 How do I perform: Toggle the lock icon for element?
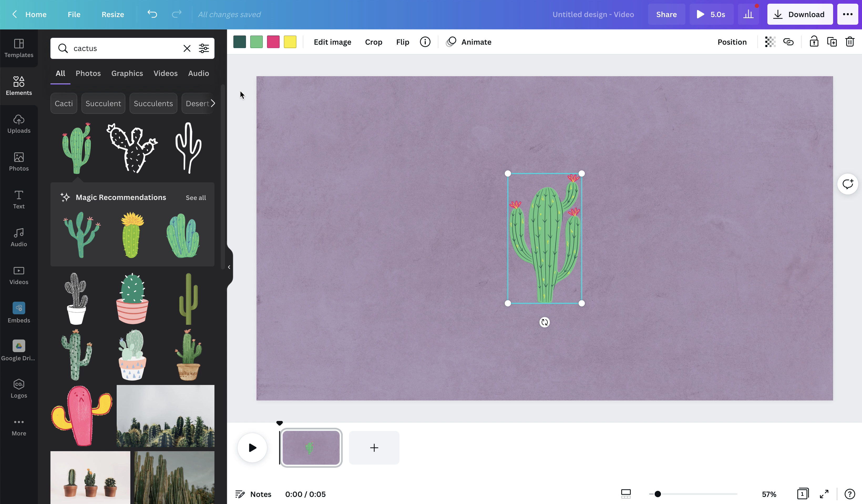[x=814, y=42]
